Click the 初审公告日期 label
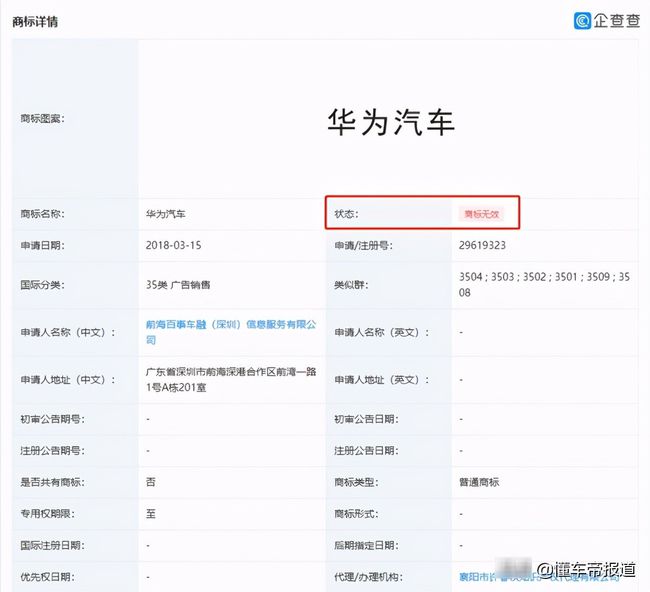Viewport: 650px width, 592px height. (x=366, y=419)
